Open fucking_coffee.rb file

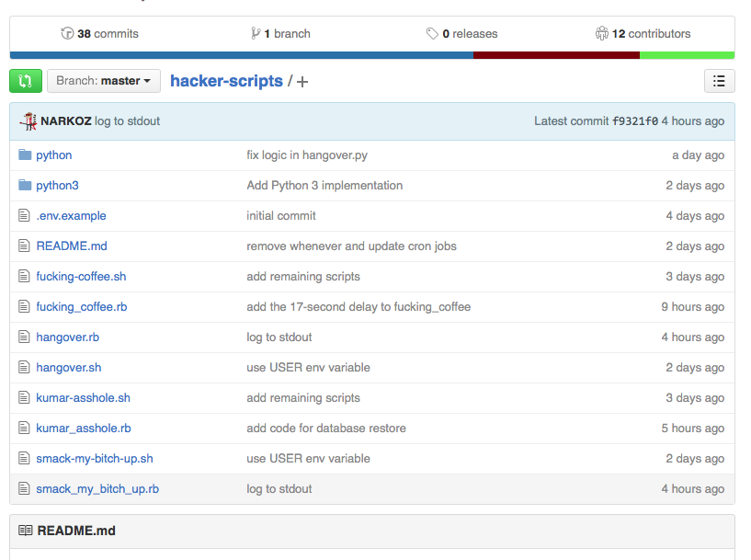(x=82, y=307)
